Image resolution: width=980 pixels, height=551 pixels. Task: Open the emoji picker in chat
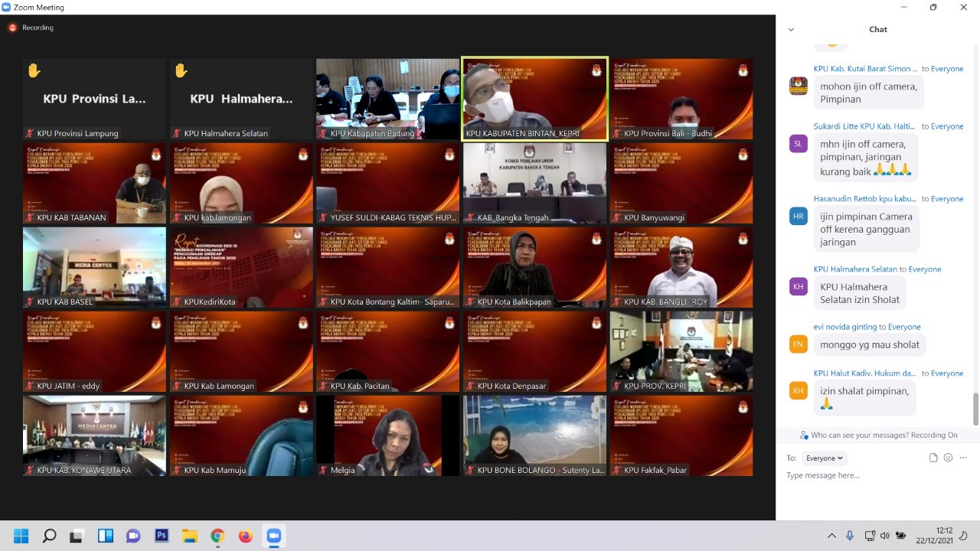point(948,458)
